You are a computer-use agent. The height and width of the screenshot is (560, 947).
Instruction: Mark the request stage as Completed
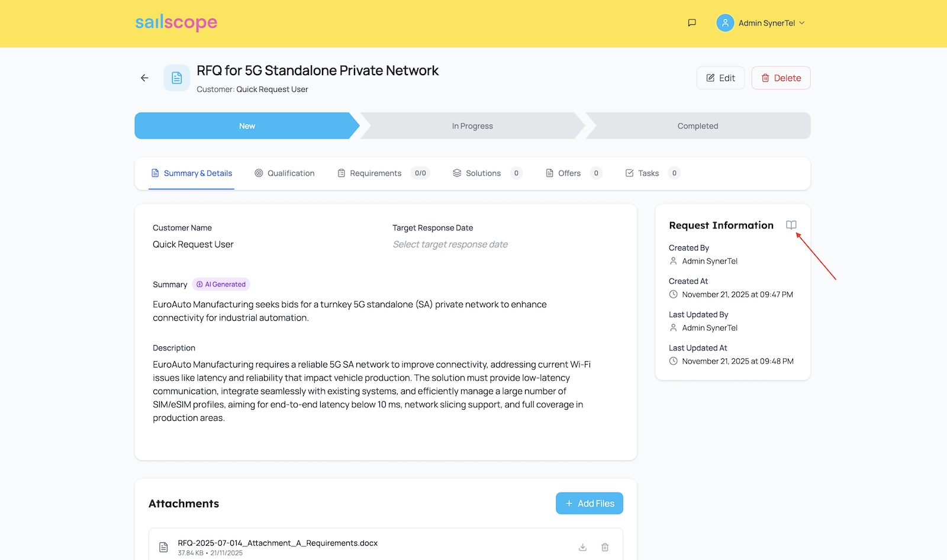point(697,126)
